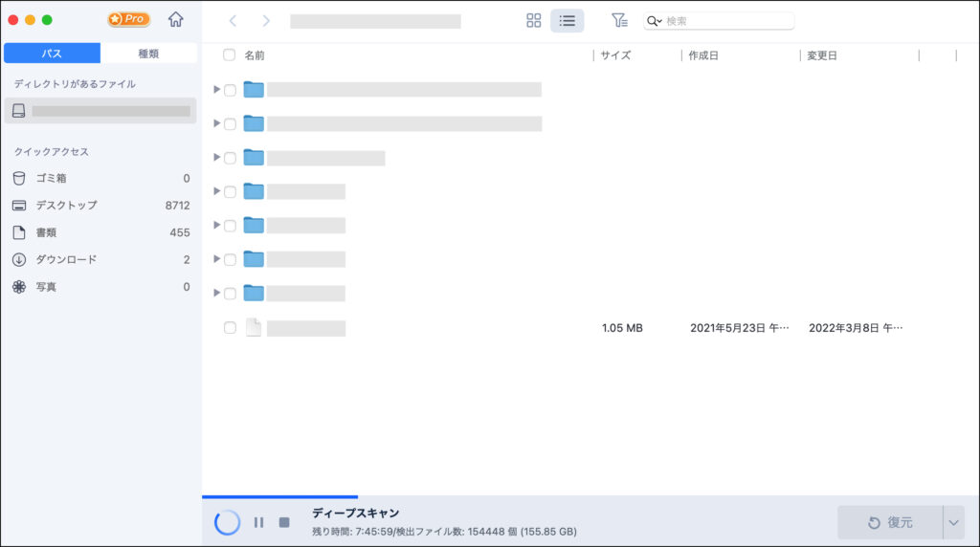Screen dimensions: 980x547
Task: Pause the deep scan
Action: click(258, 522)
